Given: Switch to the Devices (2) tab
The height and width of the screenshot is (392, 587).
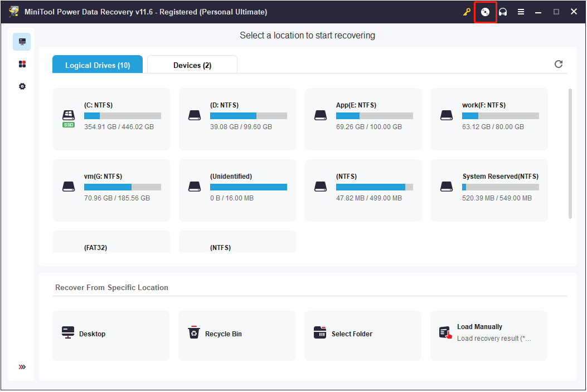Looking at the screenshot, I should (x=192, y=65).
